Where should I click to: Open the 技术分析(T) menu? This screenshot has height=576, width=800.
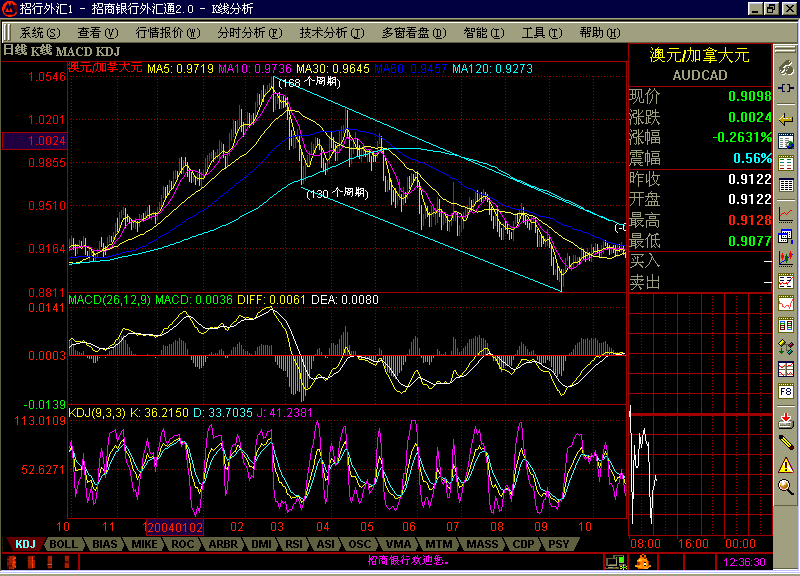coord(332,33)
